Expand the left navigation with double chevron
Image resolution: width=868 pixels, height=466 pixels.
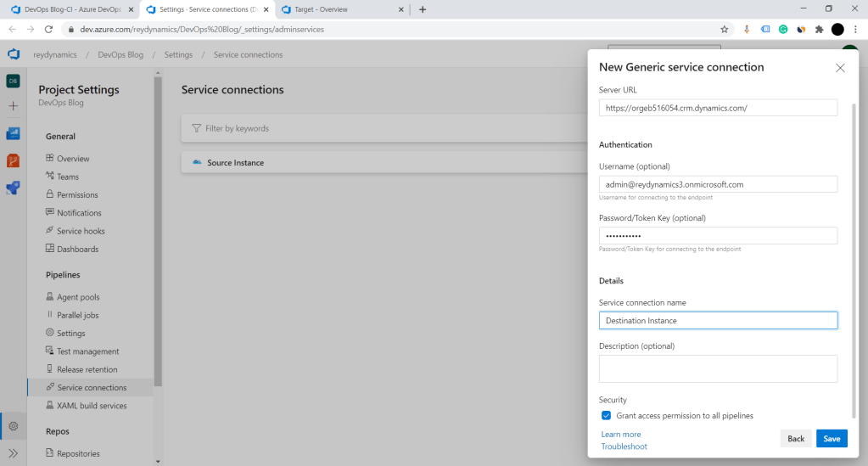click(14, 453)
